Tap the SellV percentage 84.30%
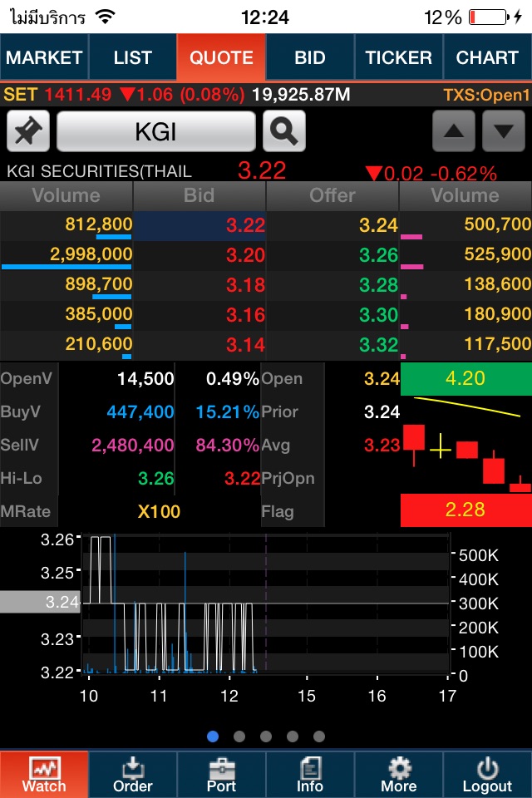Viewport: 532px width, 798px height. tap(228, 446)
